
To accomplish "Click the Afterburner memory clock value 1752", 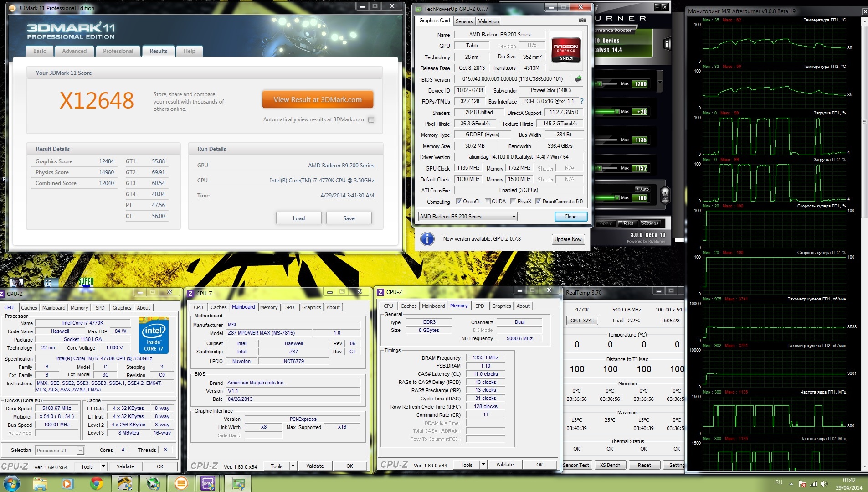I will [x=641, y=168].
